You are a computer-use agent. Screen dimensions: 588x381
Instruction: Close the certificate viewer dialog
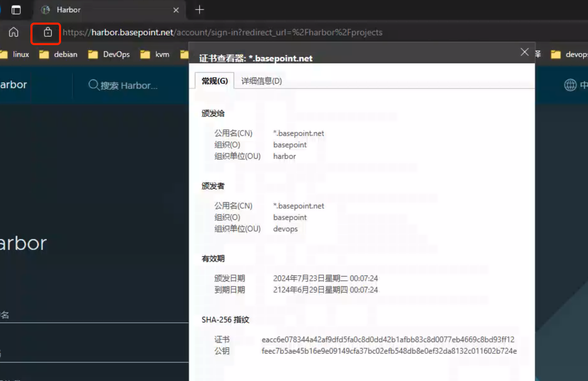coord(524,52)
